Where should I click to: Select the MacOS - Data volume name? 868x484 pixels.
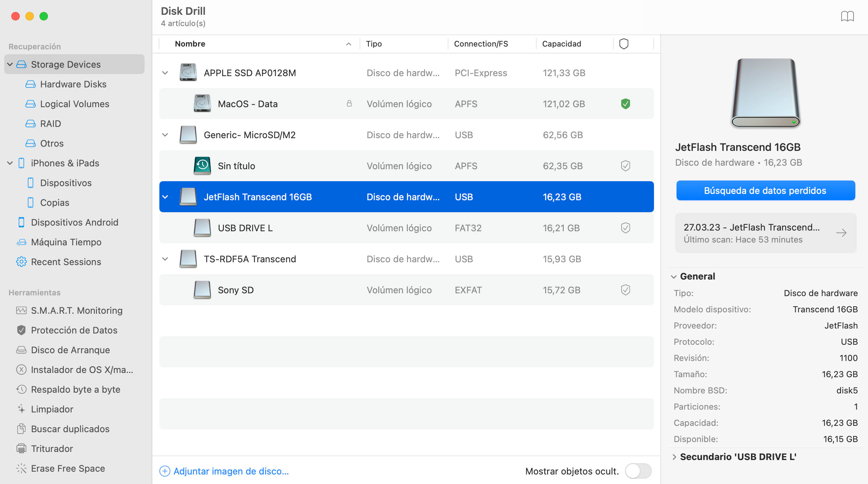click(247, 104)
